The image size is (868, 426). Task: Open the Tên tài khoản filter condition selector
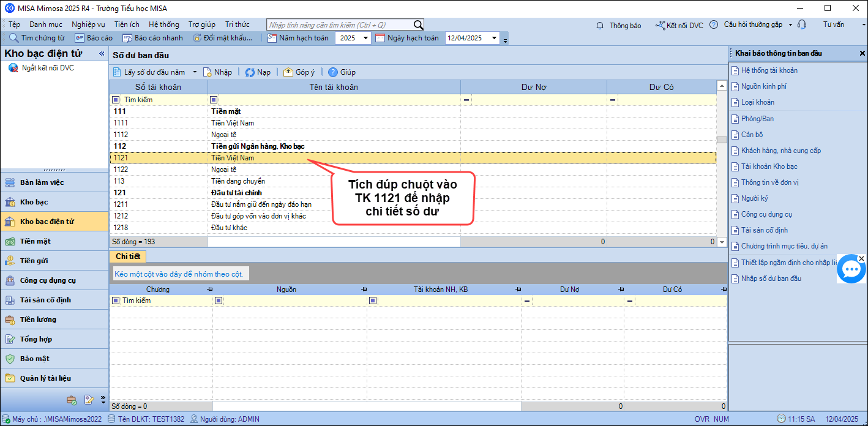click(214, 100)
